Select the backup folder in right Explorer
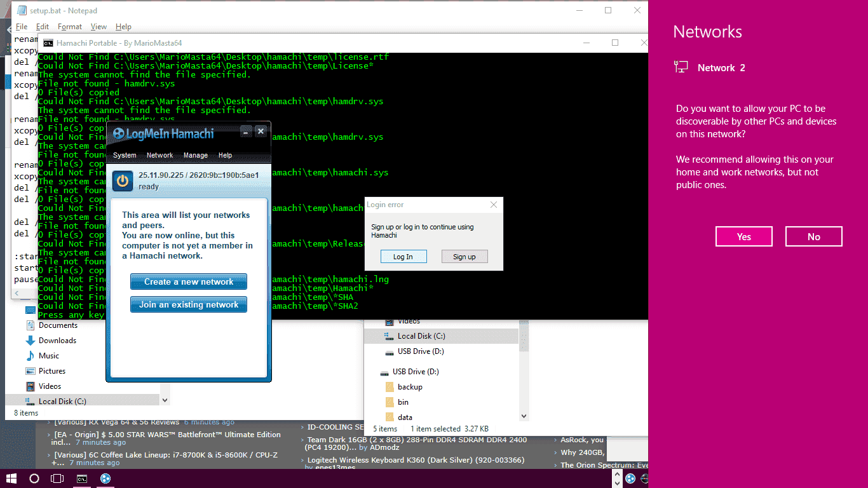The image size is (868, 488). click(x=410, y=387)
